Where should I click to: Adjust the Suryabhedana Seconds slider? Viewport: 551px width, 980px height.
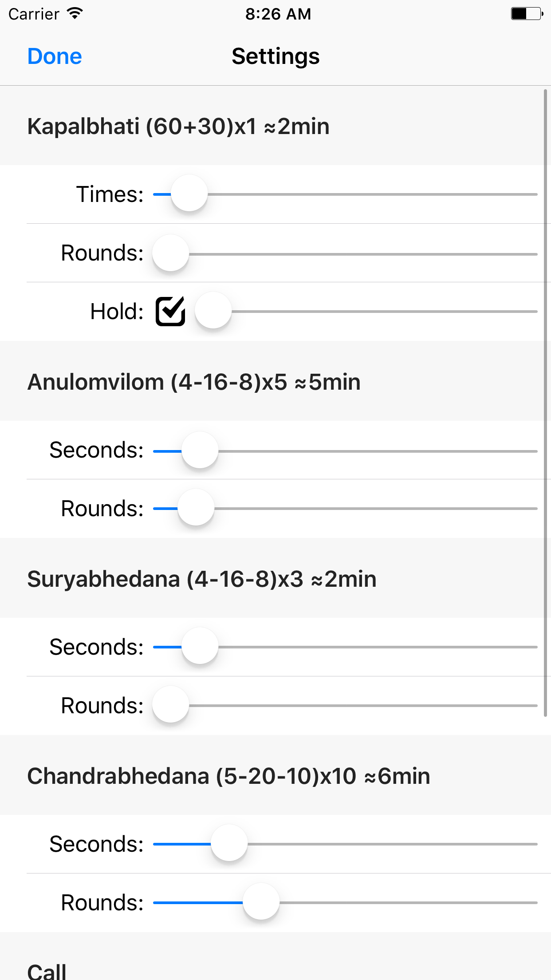pos(199,647)
